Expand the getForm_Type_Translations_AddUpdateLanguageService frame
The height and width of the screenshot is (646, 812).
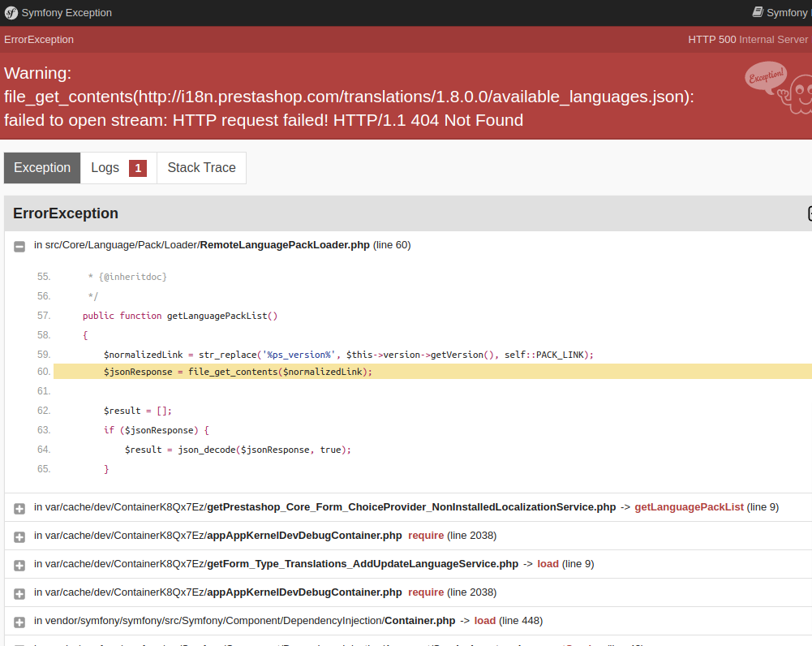tap(19, 563)
